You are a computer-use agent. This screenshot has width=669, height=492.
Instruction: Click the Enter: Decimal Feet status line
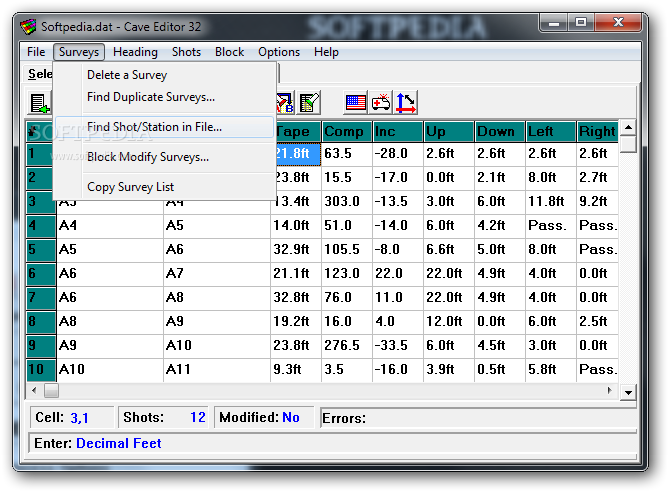click(333, 443)
